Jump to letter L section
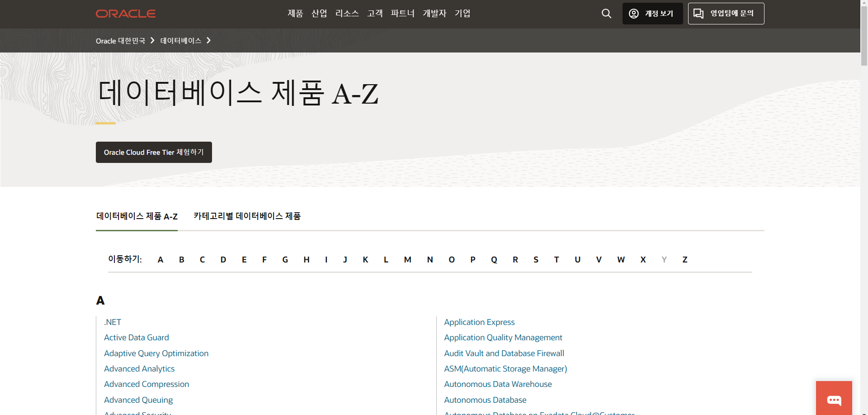This screenshot has height=415, width=868. pyautogui.click(x=386, y=259)
